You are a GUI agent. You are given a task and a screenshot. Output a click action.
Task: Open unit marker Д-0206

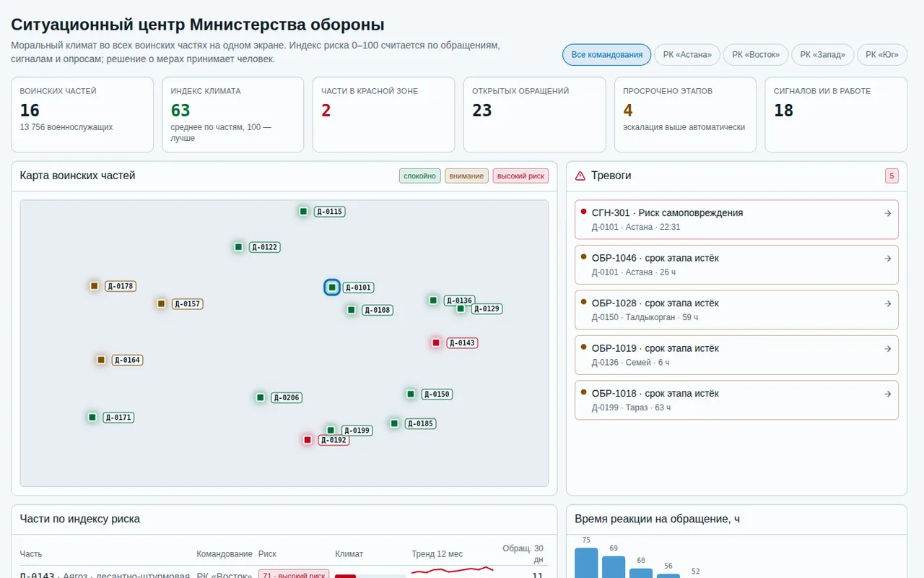tap(260, 397)
